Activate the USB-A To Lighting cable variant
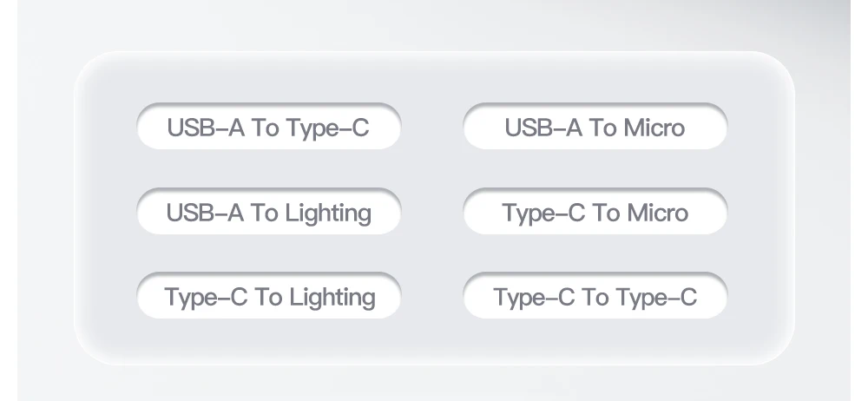868x401 pixels. (x=268, y=213)
